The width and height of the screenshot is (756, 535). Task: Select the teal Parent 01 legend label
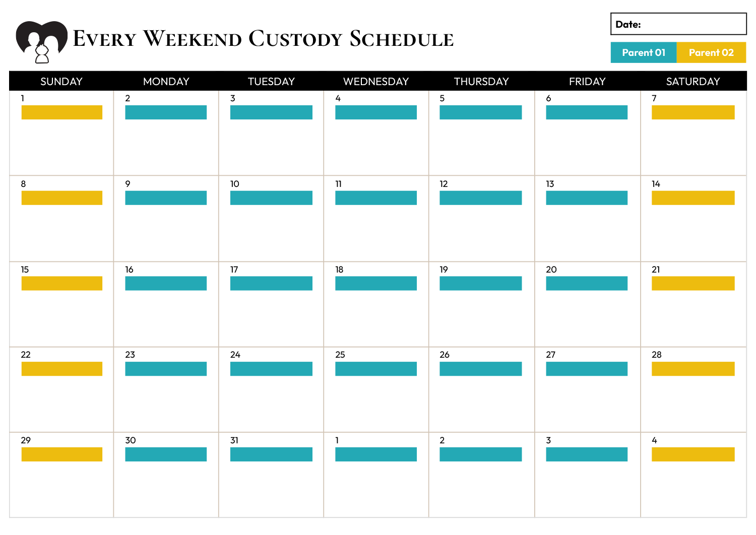click(x=644, y=52)
